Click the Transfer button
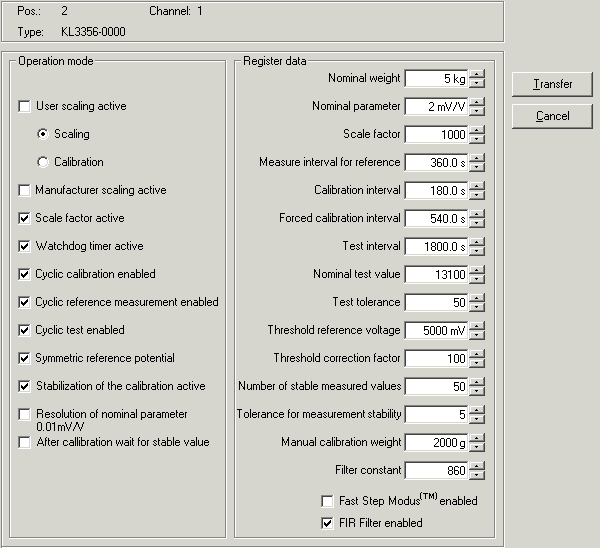This screenshot has width=600, height=548. 552,84
